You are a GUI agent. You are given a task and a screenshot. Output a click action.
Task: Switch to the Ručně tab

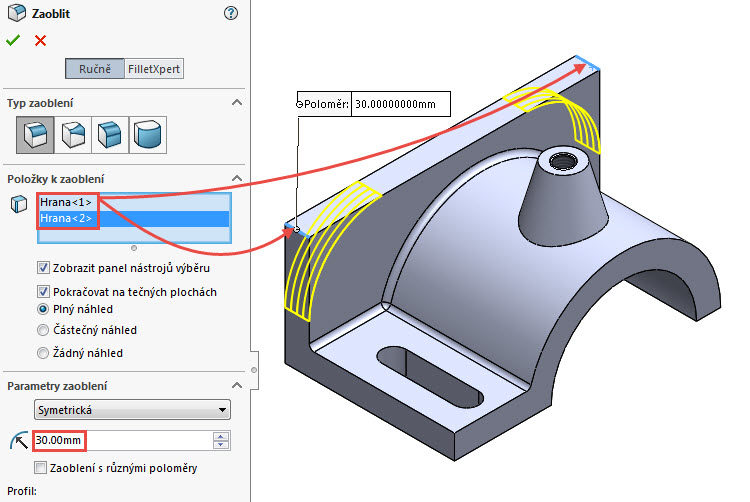95,69
